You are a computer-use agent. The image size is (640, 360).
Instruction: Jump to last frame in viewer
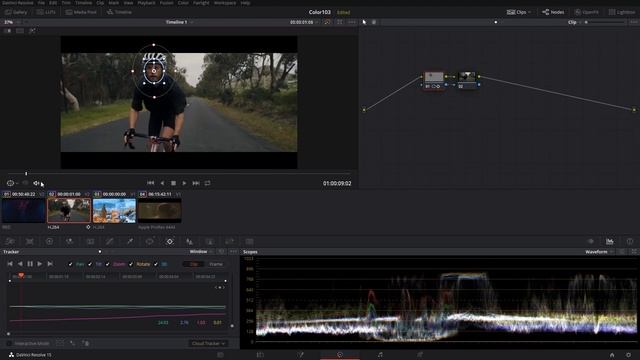click(x=196, y=183)
